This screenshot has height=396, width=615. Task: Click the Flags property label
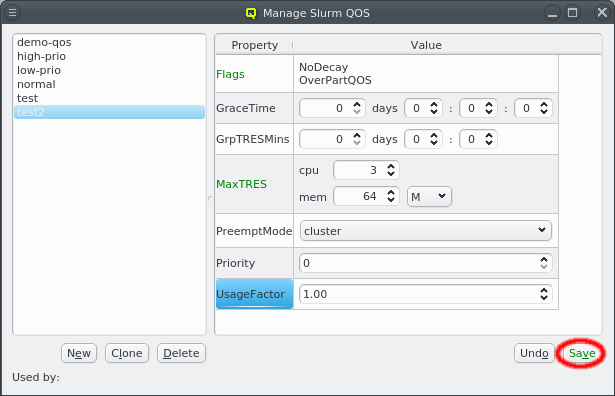(x=230, y=74)
